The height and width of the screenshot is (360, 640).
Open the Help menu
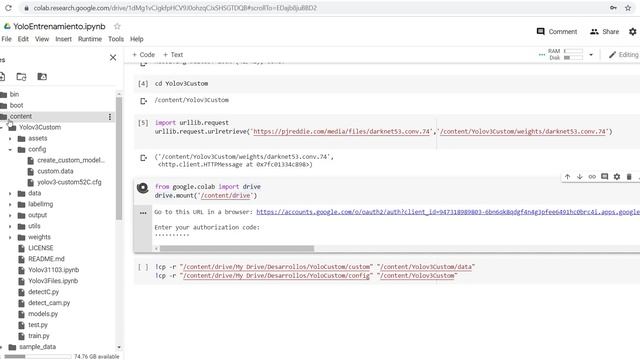click(137, 39)
